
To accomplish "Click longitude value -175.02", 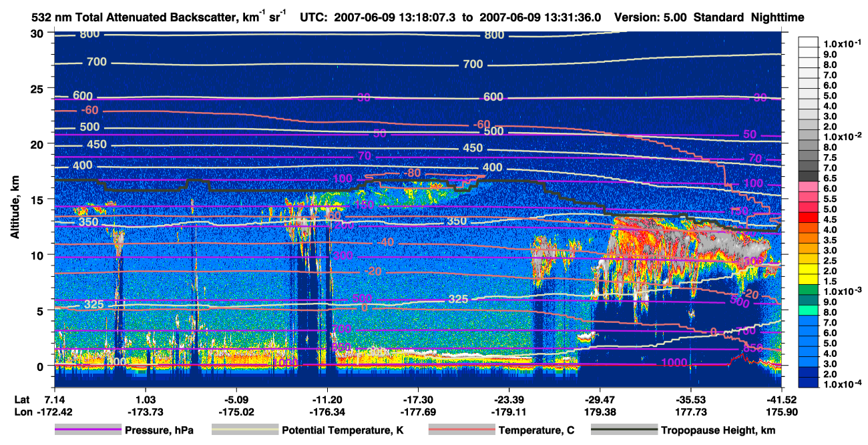I will tap(236, 411).
